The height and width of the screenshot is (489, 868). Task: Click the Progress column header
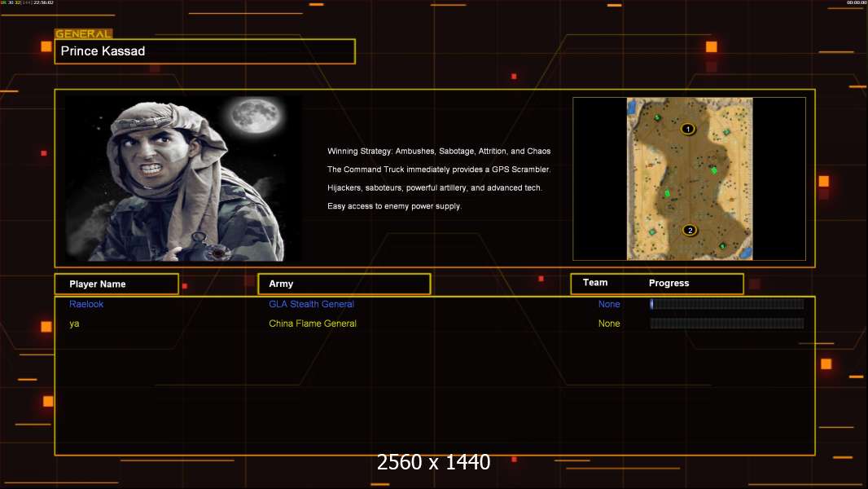[669, 284]
